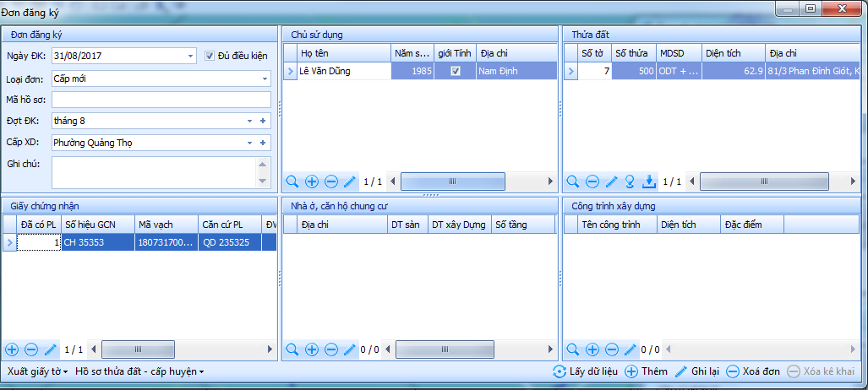Image resolution: width=868 pixels, height=390 pixels.
Task: Remove record in Nhà ở, căn hộ panel
Action: [331, 349]
